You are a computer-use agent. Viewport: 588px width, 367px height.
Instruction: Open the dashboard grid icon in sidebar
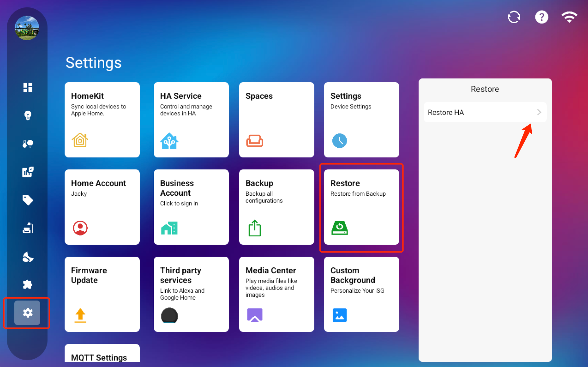pos(28,87)
